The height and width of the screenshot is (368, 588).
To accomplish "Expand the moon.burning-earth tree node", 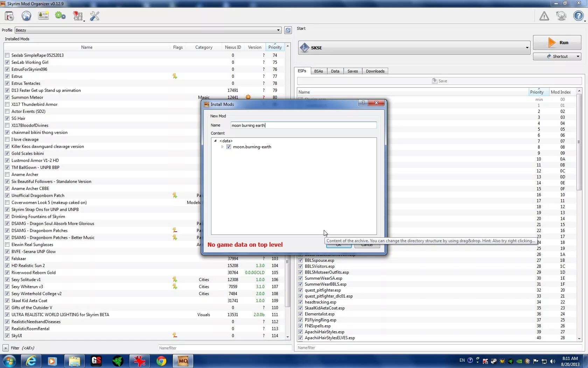I will 222,147.
